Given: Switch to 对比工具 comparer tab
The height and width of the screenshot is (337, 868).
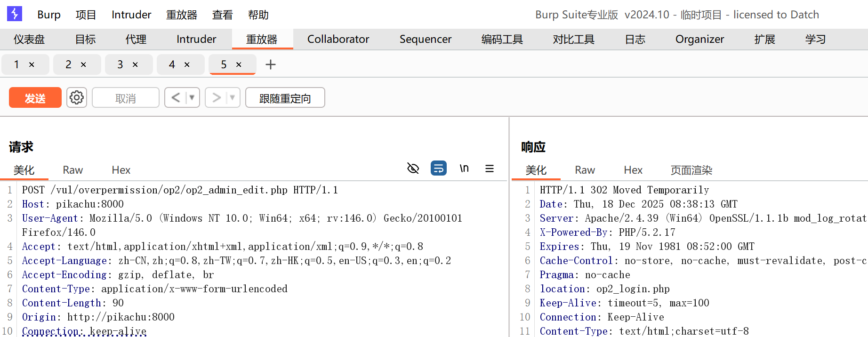Looking at the screenshot, I should (x=574, y=39).
